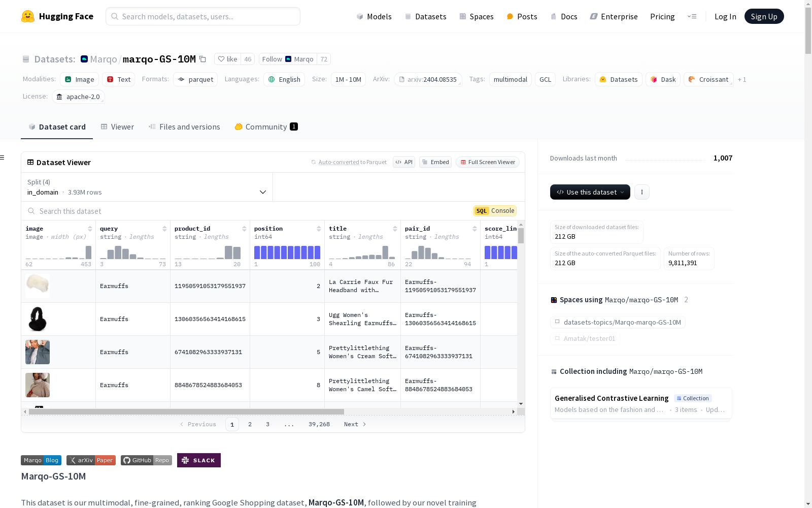Go to the Enterprise page
The image size is (812, 508).
pyautogui.click(x=614, y=16)
